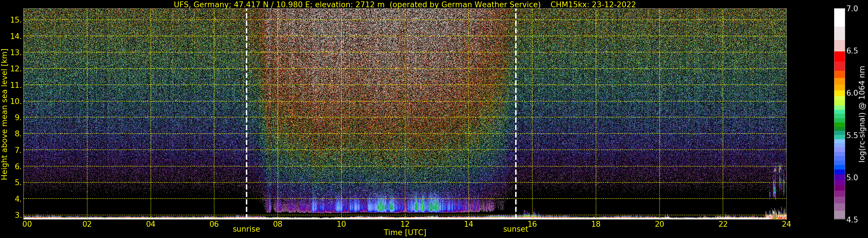Screen dimensions: 868x238
Task: Click the 13. km tick on the height axis
Action: tap(16, 53)
